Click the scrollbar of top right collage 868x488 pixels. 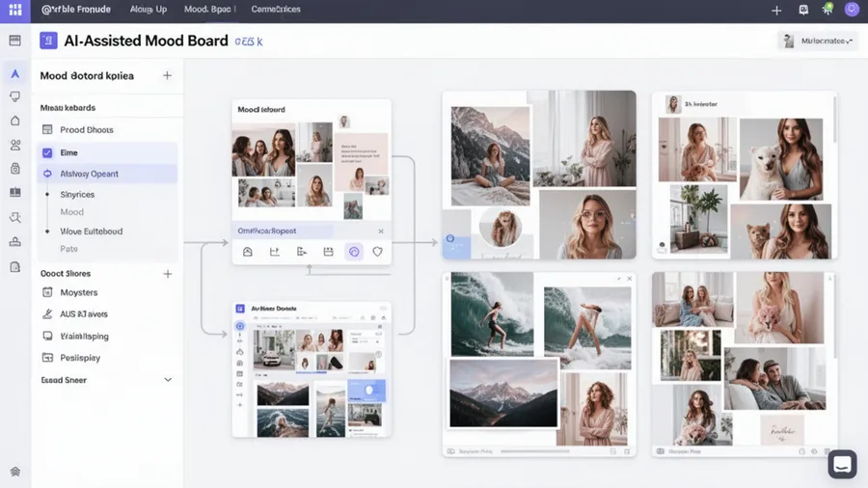point(833,119)
